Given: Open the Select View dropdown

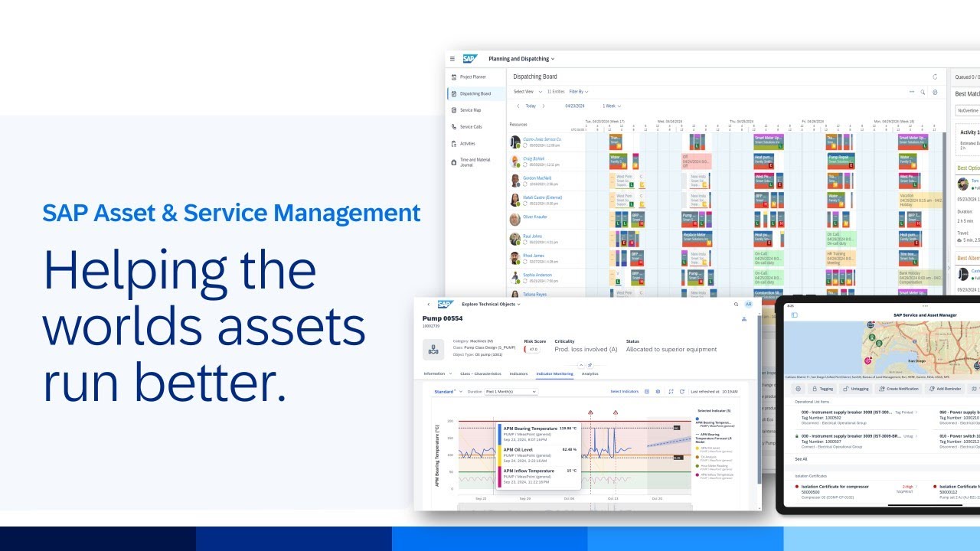Looking at the screenshot, I should coord(528,92).
